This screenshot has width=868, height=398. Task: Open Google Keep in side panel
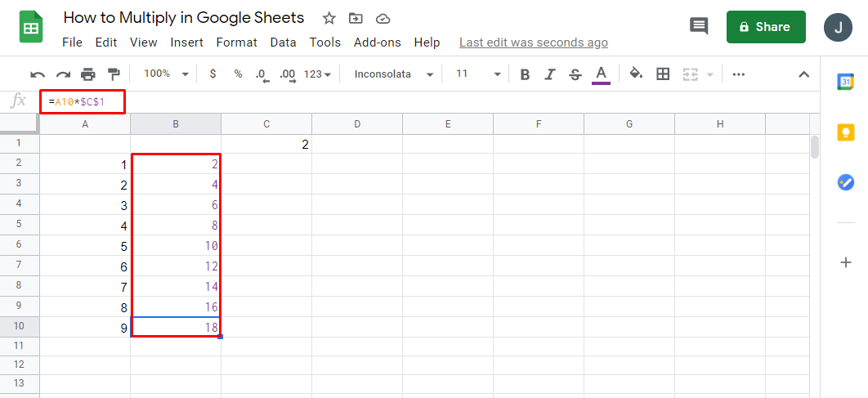(846, 132)
